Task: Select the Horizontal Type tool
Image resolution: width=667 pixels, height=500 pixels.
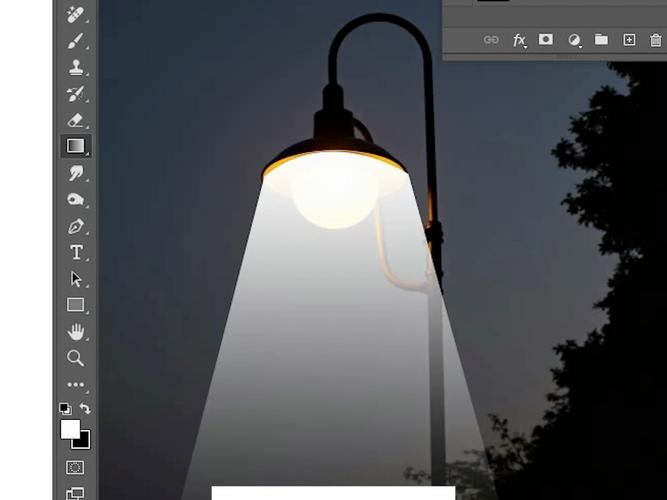Action: 75,252
